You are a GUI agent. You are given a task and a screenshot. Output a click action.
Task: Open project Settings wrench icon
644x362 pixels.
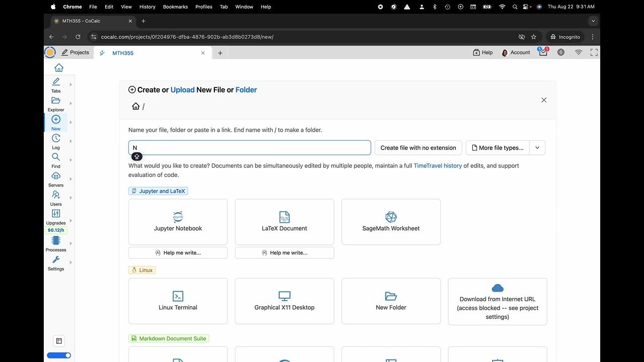coord(56,260)
